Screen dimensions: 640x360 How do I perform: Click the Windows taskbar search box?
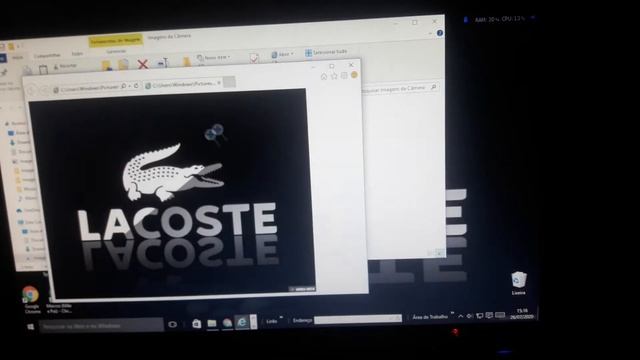click(x=101, y=326)
